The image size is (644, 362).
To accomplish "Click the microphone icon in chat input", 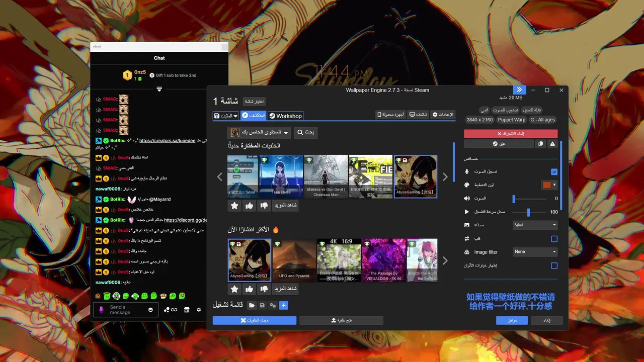I will point(101,310).
